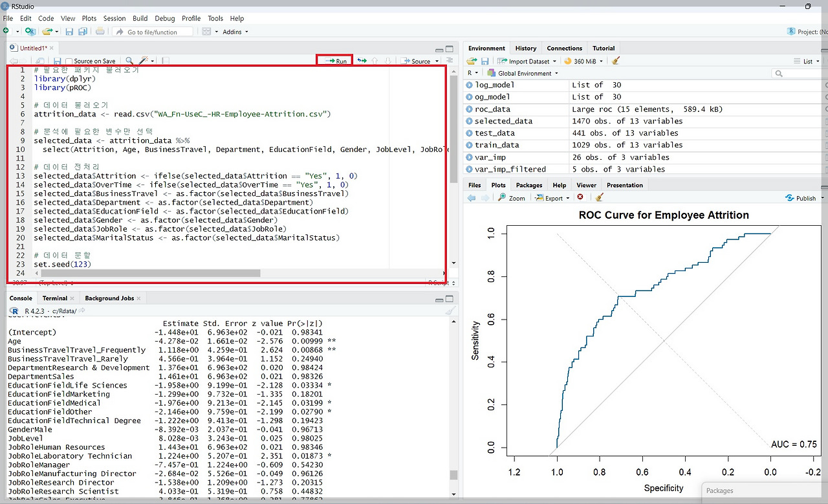The height and width of the screenshot is (504, 828).
Task: Click the Zoom plot button
Action: pyautogui.click(x=511, y=197)
